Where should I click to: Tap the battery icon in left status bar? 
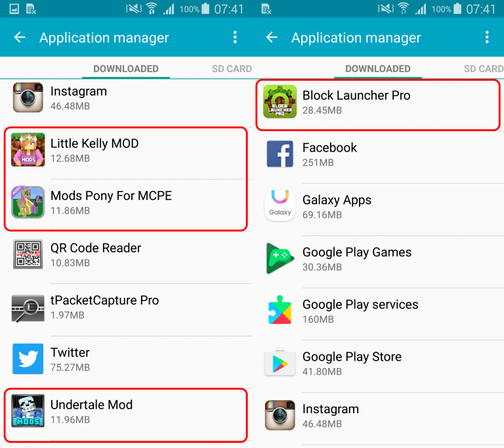click(x=205, y=9)
